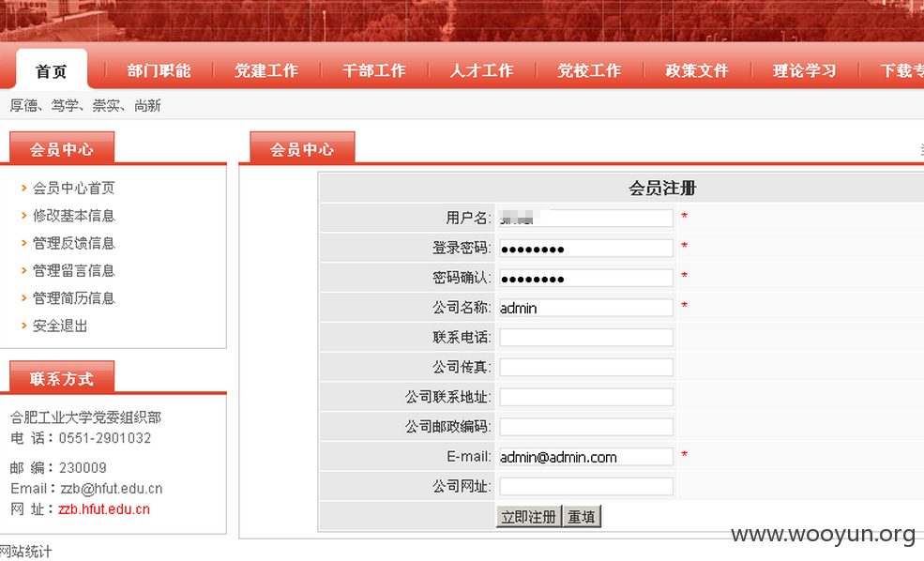This screenshot has height=561, width=924.
Task: Select the 会员中心 sidebar heading tab
Action: [62, 148]
